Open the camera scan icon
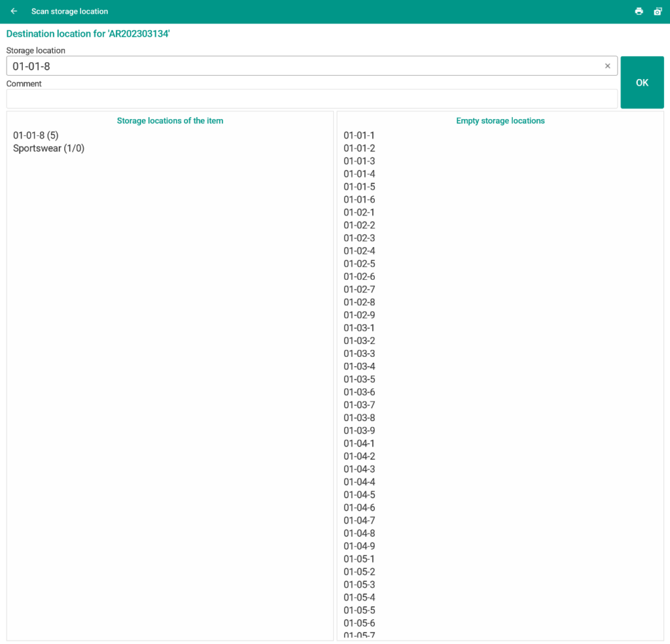The image size is (670, 644). [x=658, y=11]
